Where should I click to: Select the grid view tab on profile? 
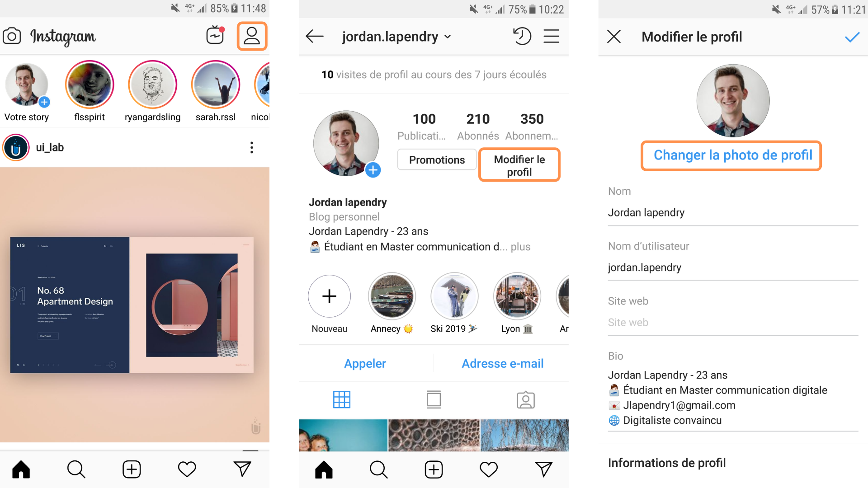click(x=342, y=400)
